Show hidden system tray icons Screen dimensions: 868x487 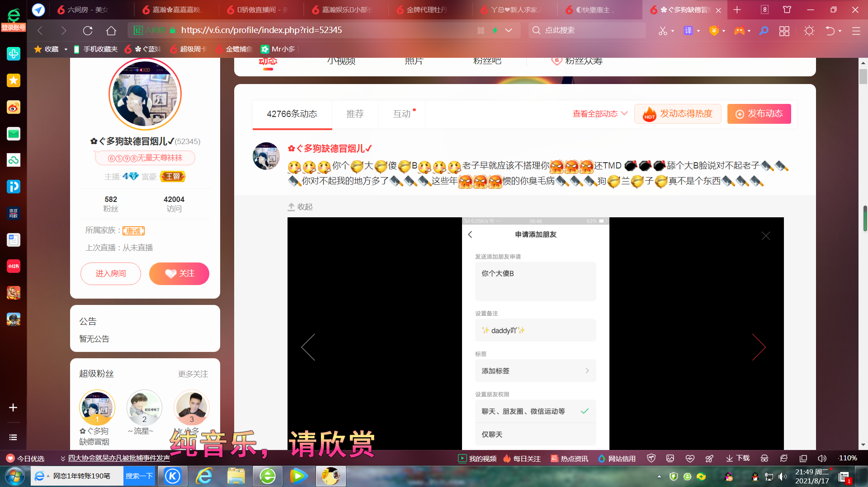[x=659, y=477]
